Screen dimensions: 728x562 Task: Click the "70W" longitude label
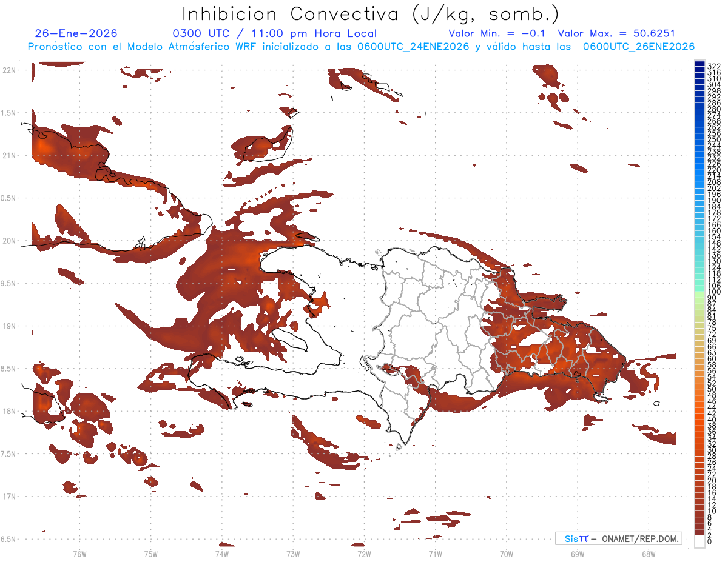click(507, 554)
